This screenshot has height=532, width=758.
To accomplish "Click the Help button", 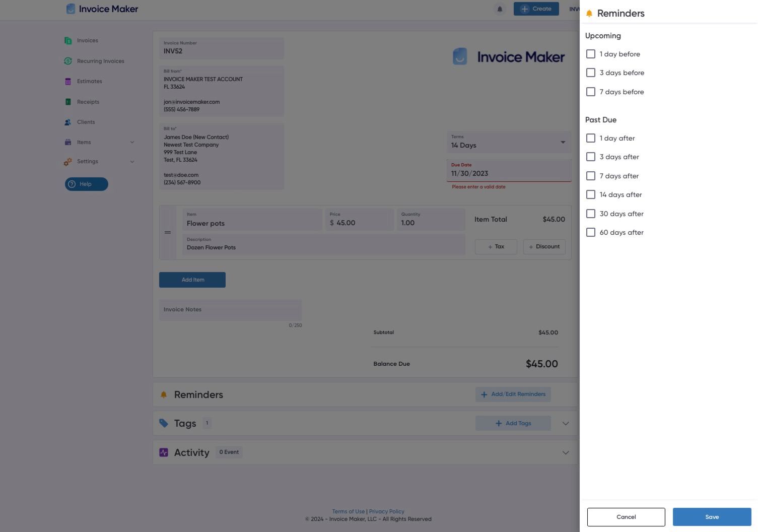I will (x=87, y=184).
